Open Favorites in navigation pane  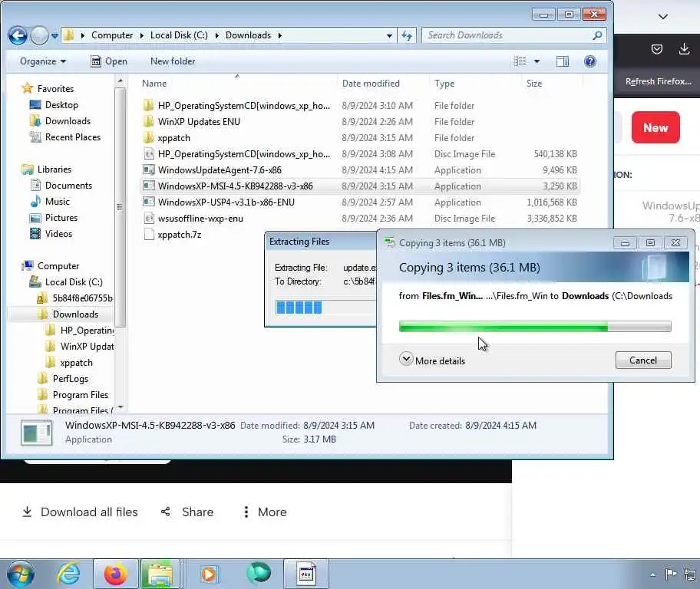point(55,89)
